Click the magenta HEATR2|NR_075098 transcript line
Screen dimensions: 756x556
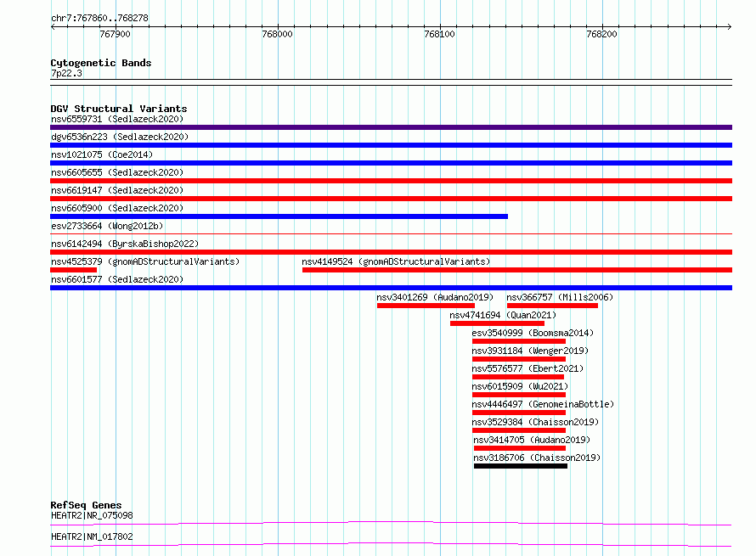tap(391, 523)
